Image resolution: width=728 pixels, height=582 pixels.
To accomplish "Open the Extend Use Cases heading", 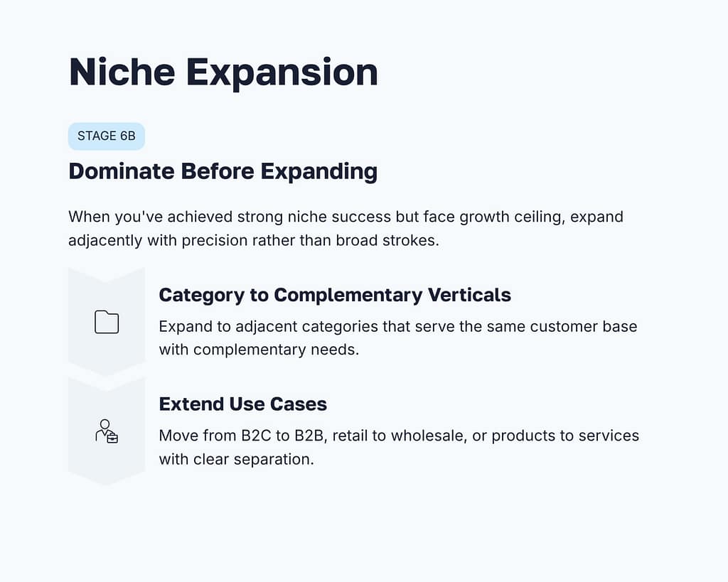I will coord(243,404).
